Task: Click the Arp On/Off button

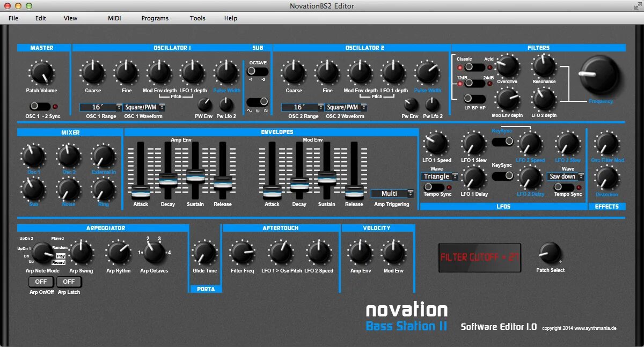Action: click(41, 282)
